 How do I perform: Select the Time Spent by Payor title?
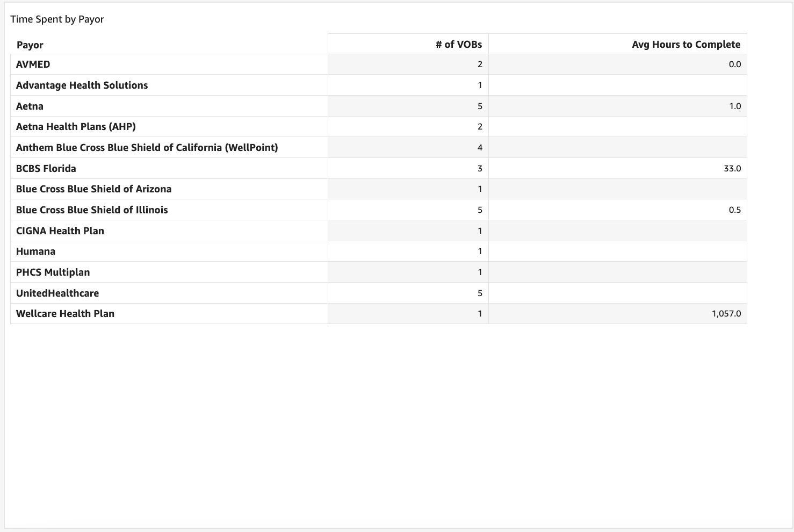pyautogui.click(x=57, y=19)
